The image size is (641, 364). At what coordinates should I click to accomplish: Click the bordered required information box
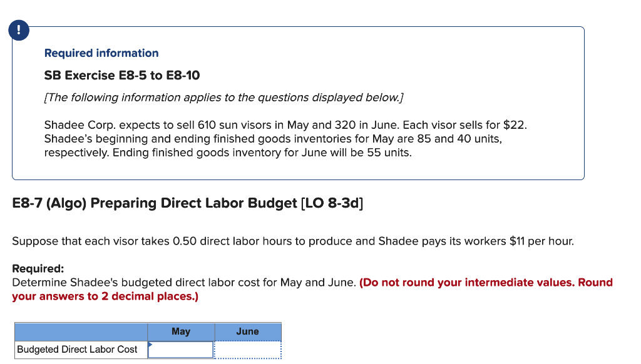pyautogui.click(x=299, y=103)
